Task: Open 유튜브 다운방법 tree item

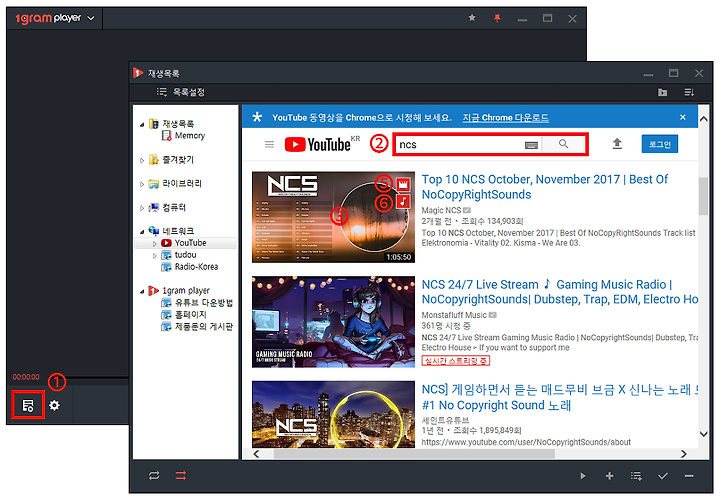Action: (204, 303)
